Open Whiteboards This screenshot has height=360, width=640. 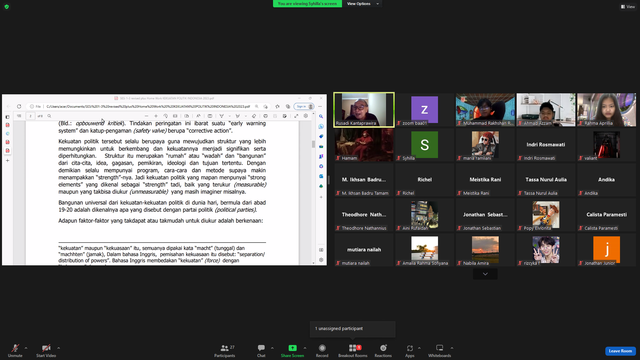pyautogui.click(x=439, y=350)
